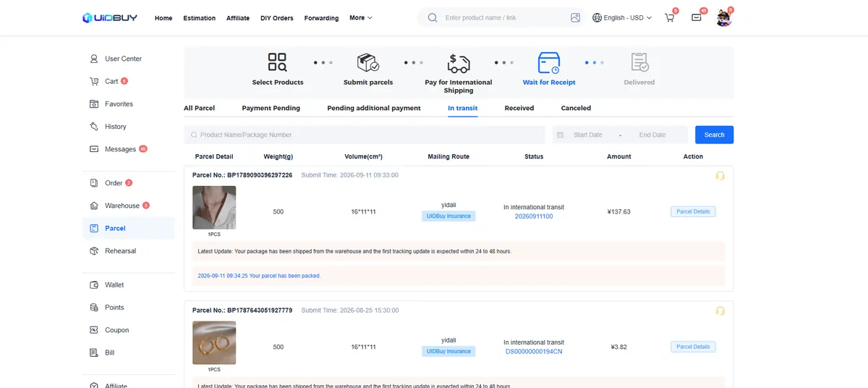Contact support headset for parcel BP1787643051927779
Viewport: 868px width, 388px height.
[x=720, y=311]
